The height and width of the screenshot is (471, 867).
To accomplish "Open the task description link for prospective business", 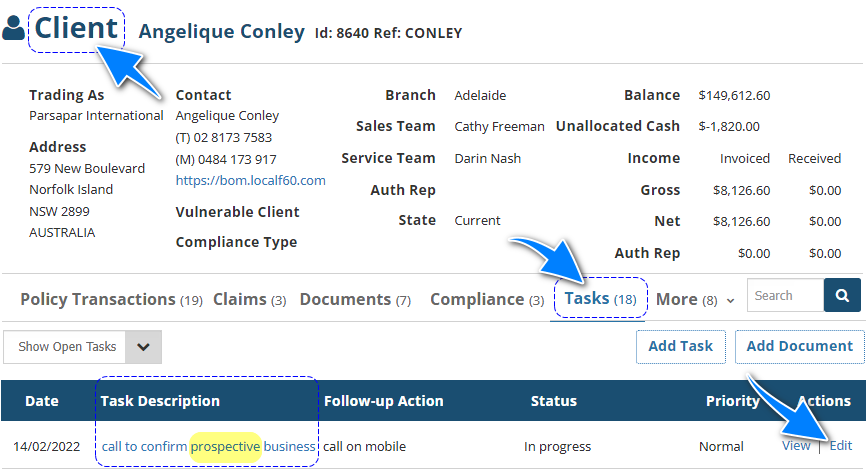I will (x=208, y=446).
